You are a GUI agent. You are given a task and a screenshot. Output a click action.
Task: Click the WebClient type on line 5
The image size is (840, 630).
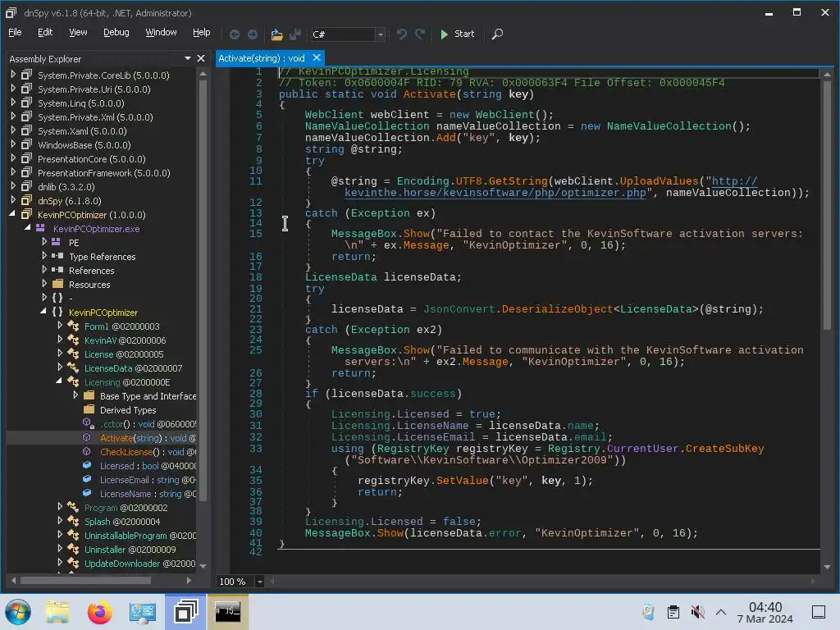point(335,115)
